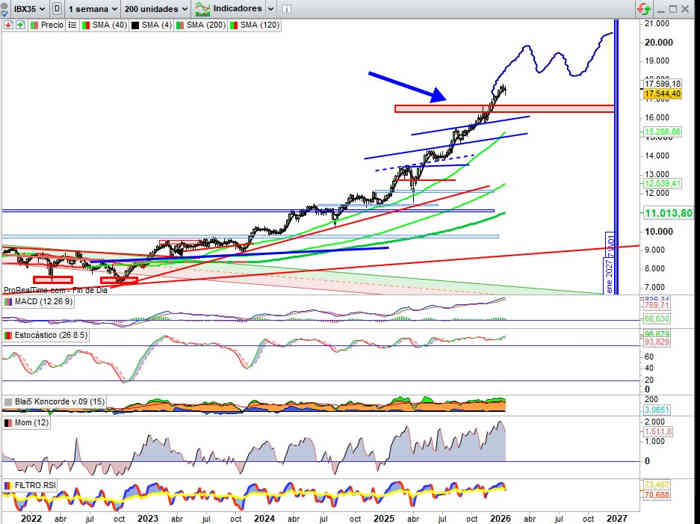Click the yellow 17.544,40 price label
Viewport: 700px width, 524px height.
[662, 93]
